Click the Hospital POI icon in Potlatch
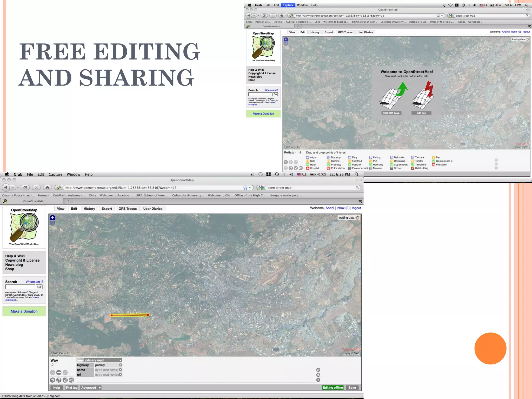Image resolution: width=532 pixels, height=399 pixels. 308,168
